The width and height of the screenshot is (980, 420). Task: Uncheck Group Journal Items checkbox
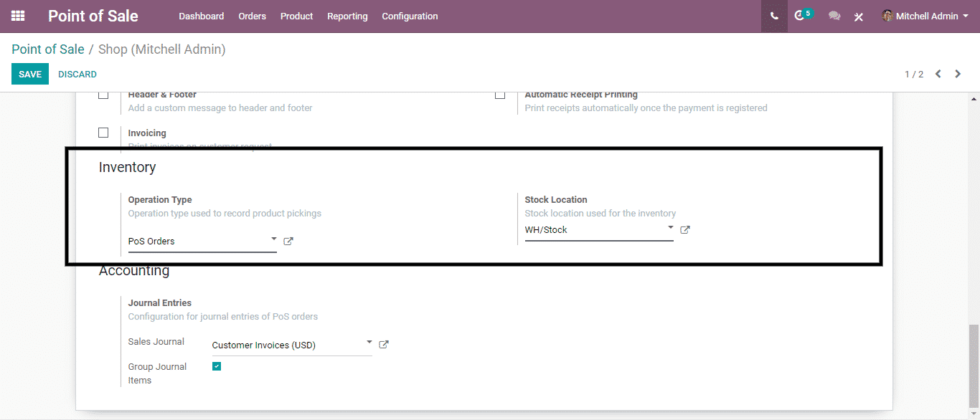click(217, 366)
